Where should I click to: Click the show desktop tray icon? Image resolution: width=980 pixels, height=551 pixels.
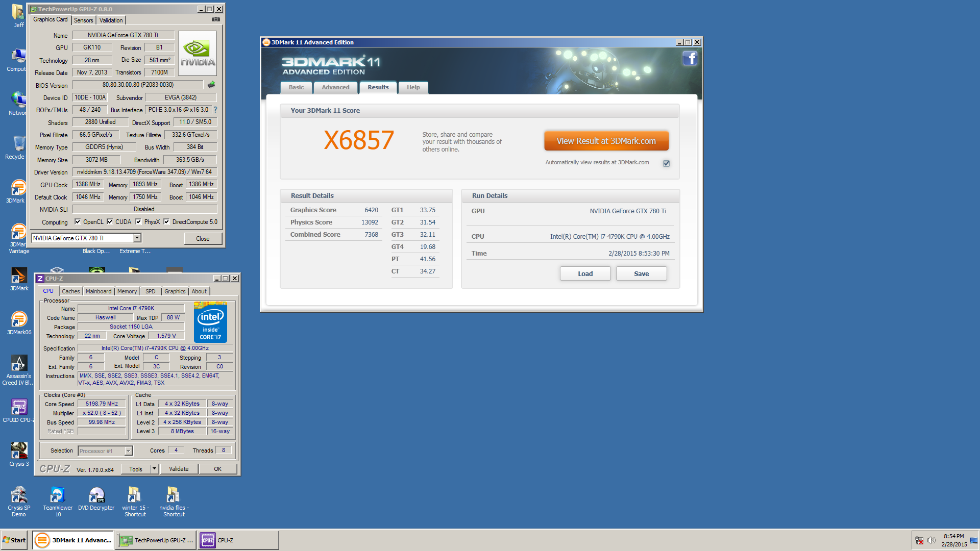pyautogui.click(x=974, y=540)
